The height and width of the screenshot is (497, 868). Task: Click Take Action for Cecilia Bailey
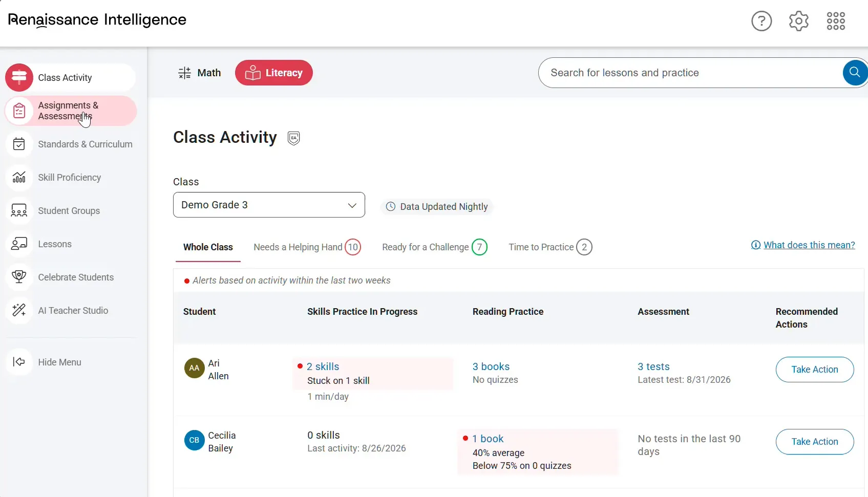point(815,442)
